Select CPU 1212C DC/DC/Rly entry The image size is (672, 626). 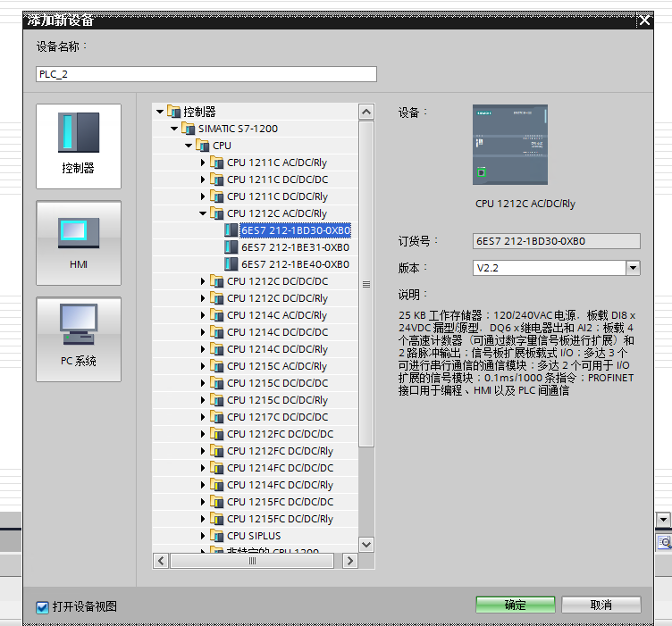click(277, 298)
